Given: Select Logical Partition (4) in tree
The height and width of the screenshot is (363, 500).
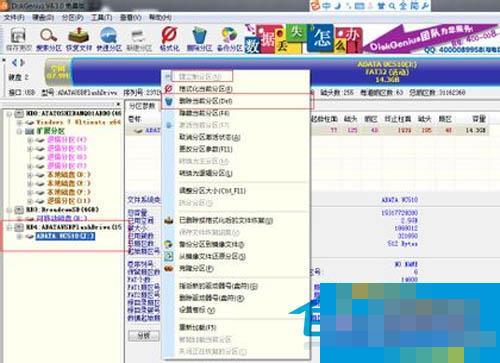Looking at the screenshot, I should 67,140.
